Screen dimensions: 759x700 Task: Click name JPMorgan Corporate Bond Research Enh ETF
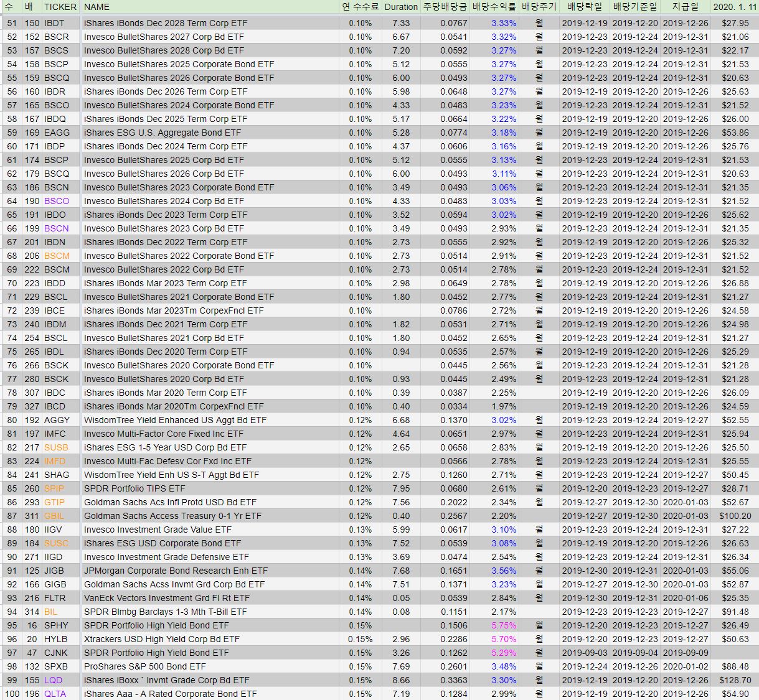click(176, 571)
